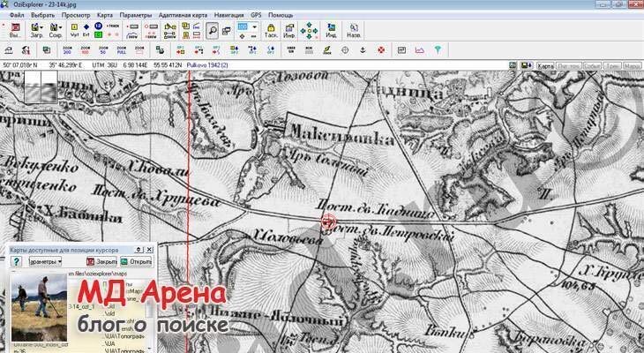Open the Инд. index map icon
The width and height of the screenshot is (644, 353).
(332, 30)
